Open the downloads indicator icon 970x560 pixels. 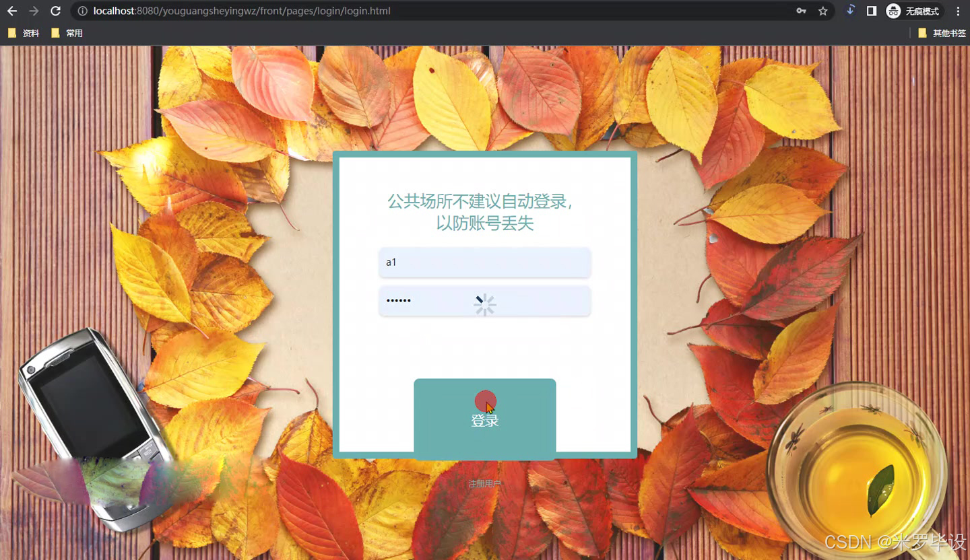(x=851, y=11)
